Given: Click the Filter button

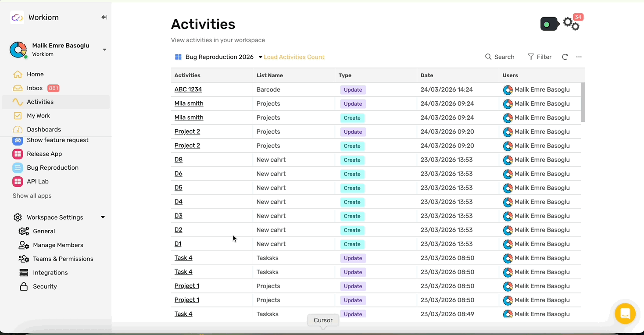Looking at the screenshot, I should coord(540,57).
